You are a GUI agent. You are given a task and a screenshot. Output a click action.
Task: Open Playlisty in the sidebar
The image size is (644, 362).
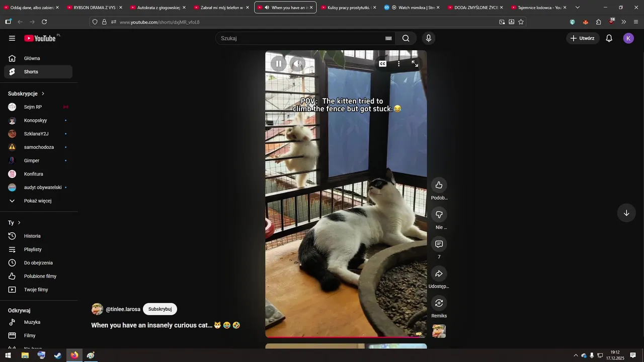coord(38,249)
